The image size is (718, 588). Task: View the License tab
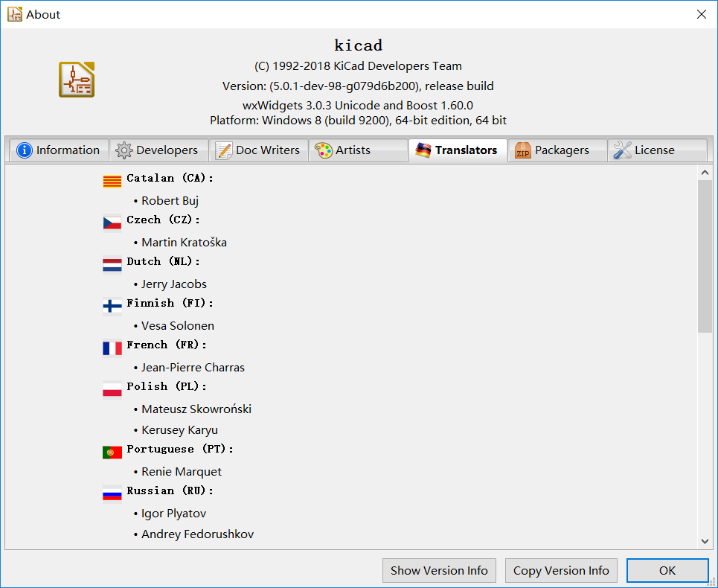(x=658, y=150)
